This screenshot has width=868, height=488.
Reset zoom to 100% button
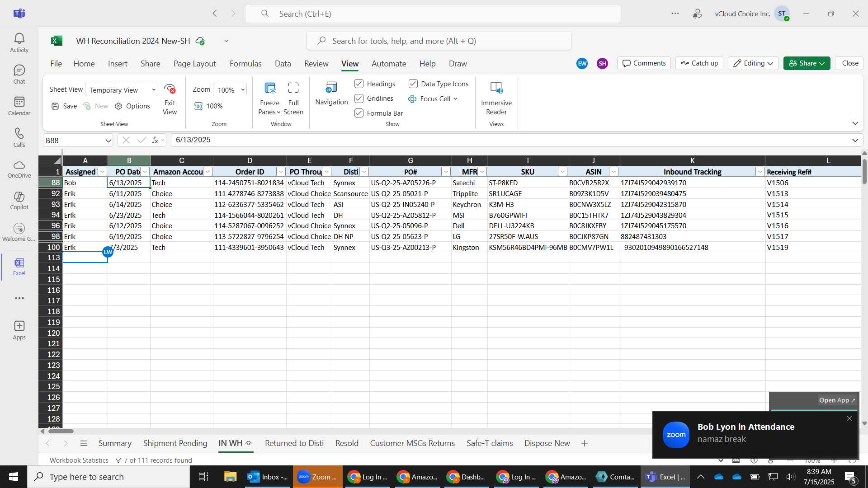(x=208, y=106)
